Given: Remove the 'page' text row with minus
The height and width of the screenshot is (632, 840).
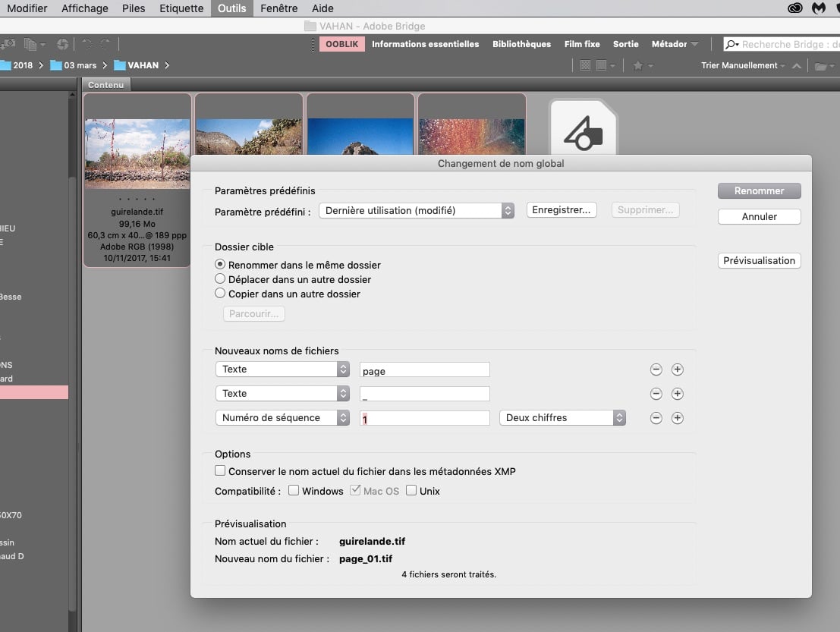Looking at the screenshot, I should pos(656,369).
